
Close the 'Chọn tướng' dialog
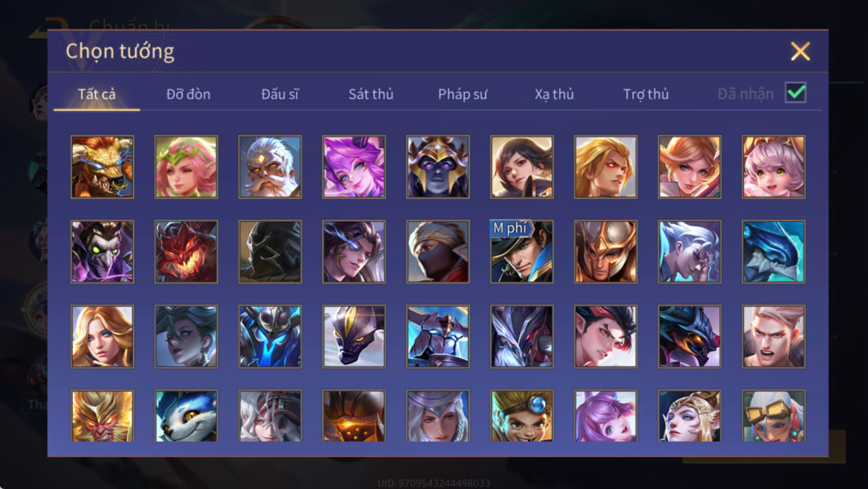(800, 51)
